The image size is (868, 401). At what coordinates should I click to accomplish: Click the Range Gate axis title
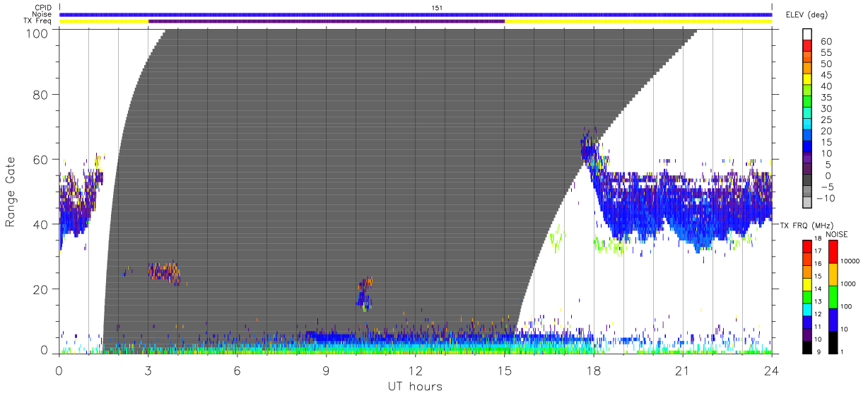[11, 191]
